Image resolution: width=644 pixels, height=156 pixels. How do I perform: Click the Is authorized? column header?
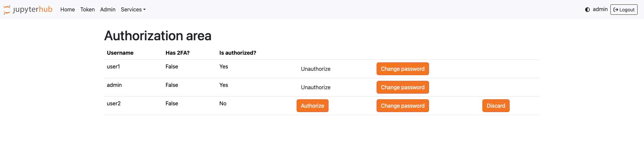click(x=238, y=53)
